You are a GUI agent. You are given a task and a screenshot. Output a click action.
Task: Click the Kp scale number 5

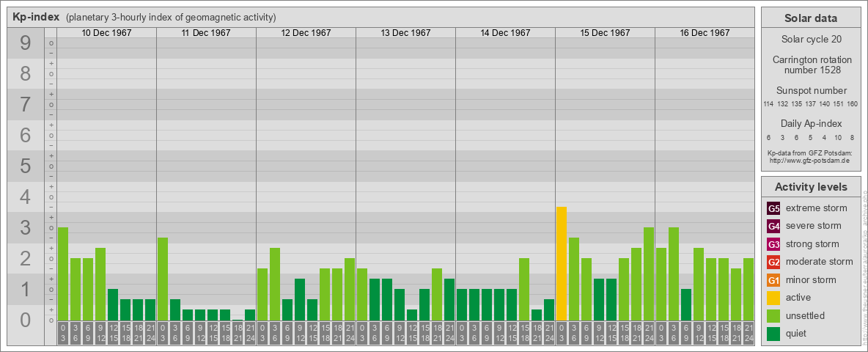click(26, 166)
